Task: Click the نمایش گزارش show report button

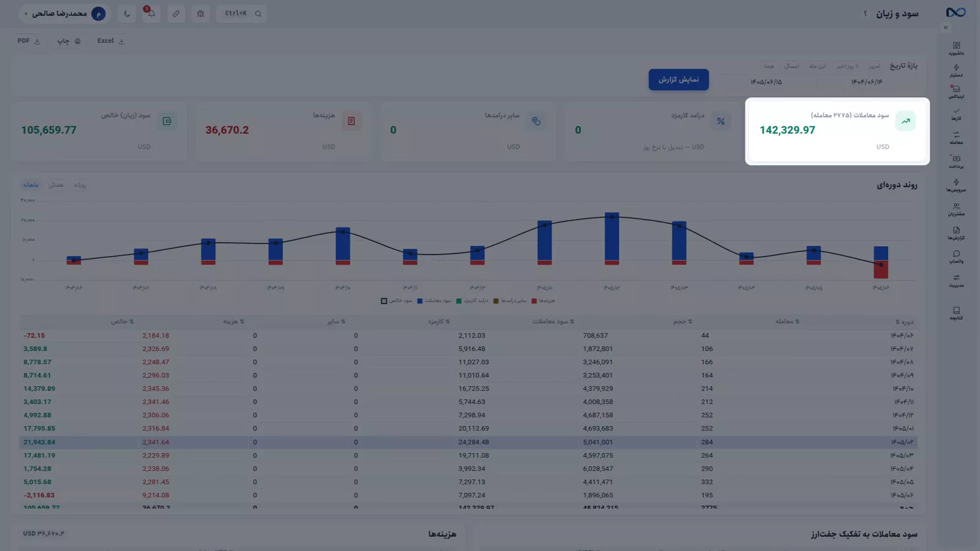Action: pyautogui.click(x=679, y=80)
